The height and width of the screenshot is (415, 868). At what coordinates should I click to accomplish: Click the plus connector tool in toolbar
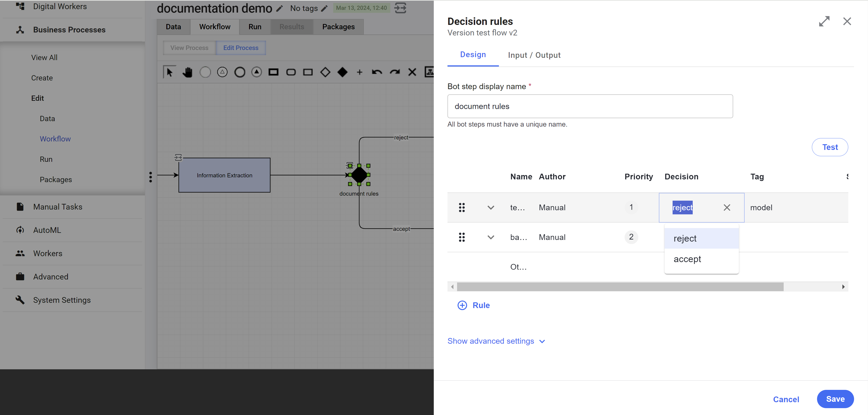(x=359, y=72)
